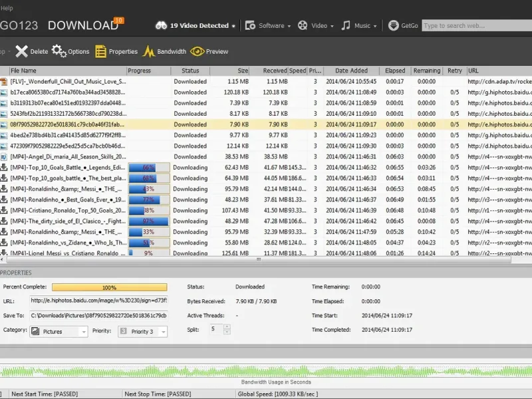This screenshot has width=532, height=399.
Task: Sort by Progress column header
Action: [x=148, y=70]
